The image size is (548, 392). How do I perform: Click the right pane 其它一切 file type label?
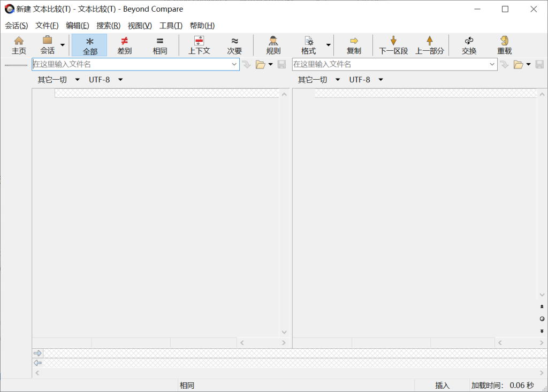click(x=313, y=80)
